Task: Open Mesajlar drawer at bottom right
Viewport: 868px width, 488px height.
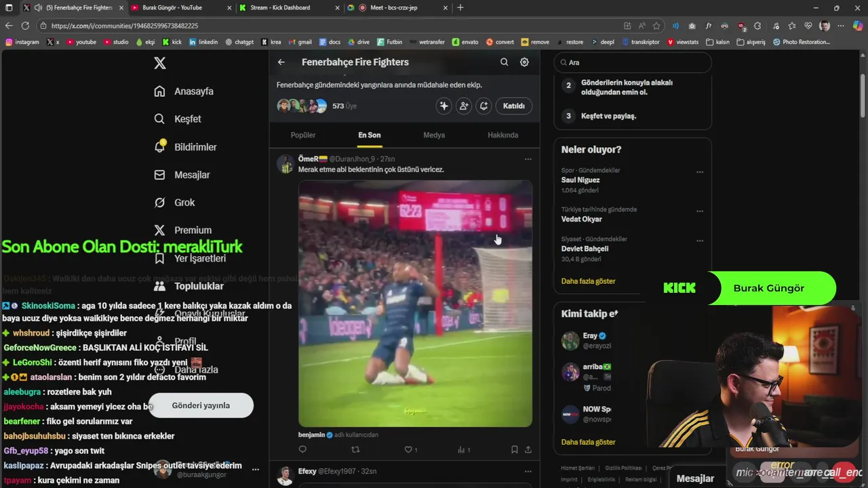Action: (x=695, y=479)
